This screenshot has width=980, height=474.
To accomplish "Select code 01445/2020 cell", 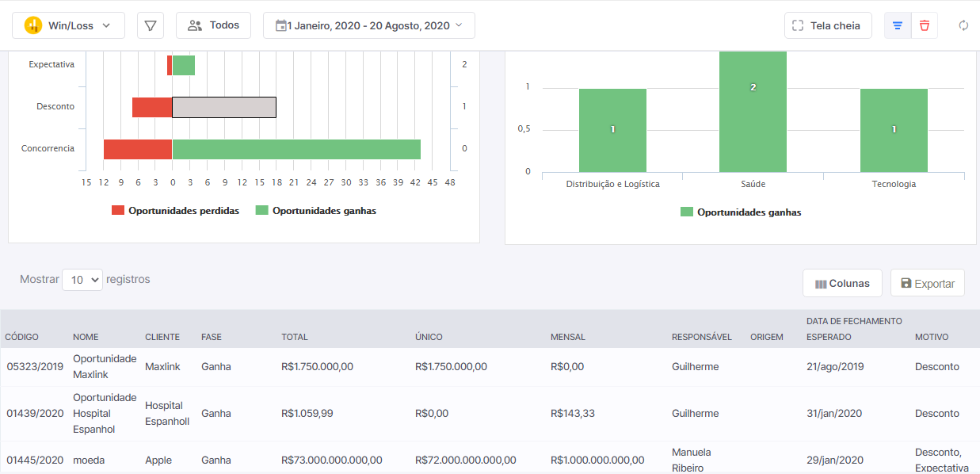I will [35, 460].
